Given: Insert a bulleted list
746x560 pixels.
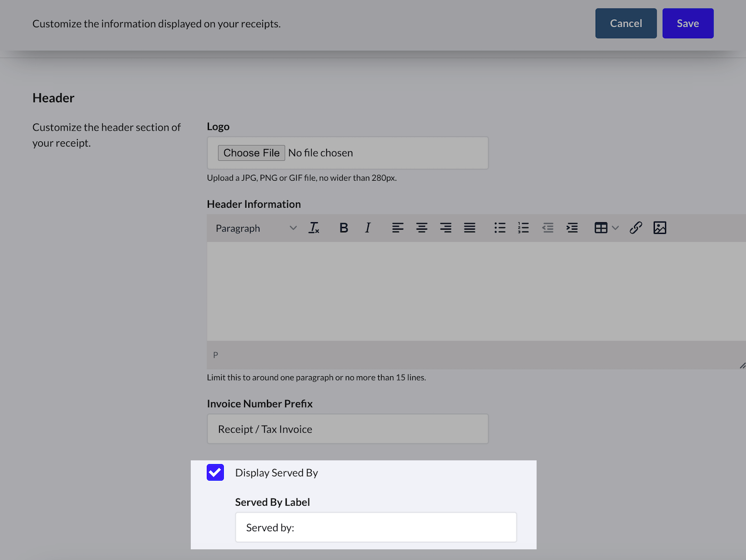Looking at the screenshot, I should (x=499, y=228).
